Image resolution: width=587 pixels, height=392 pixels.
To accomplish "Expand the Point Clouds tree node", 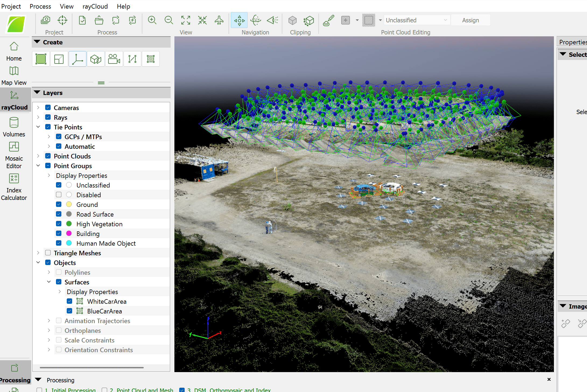I will [38, 156].
